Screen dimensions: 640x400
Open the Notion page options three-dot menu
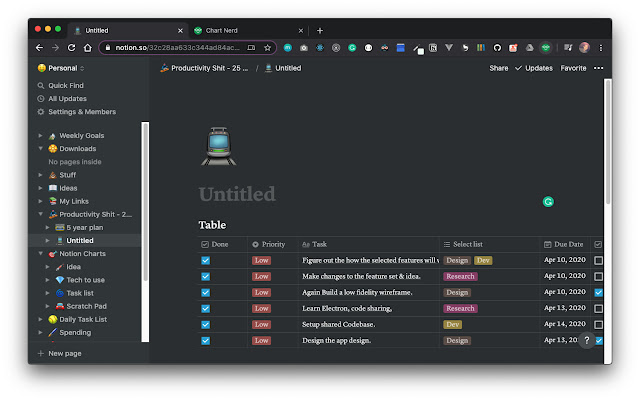pyautogui.click(x=598, y=68)
